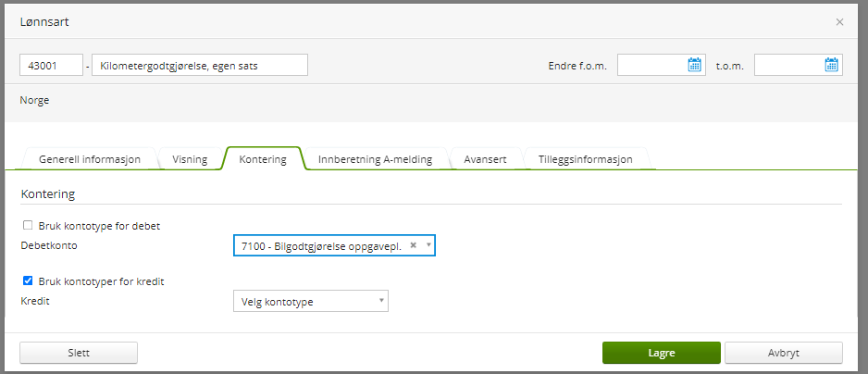This screenshot has width=868, height=374.
Task: Open calendar picker for t.o.m. date
Action: pos(832,65)
